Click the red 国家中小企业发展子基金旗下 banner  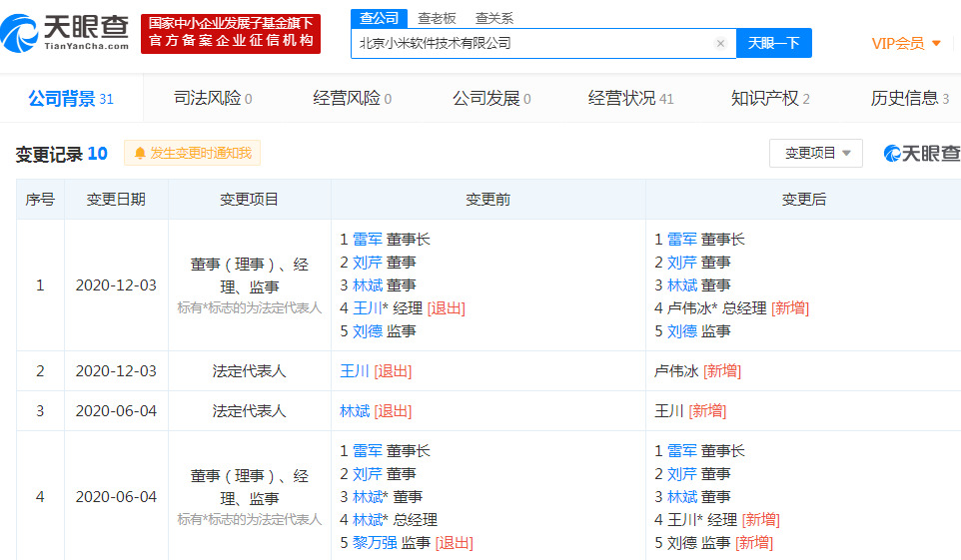pos(231,33)
